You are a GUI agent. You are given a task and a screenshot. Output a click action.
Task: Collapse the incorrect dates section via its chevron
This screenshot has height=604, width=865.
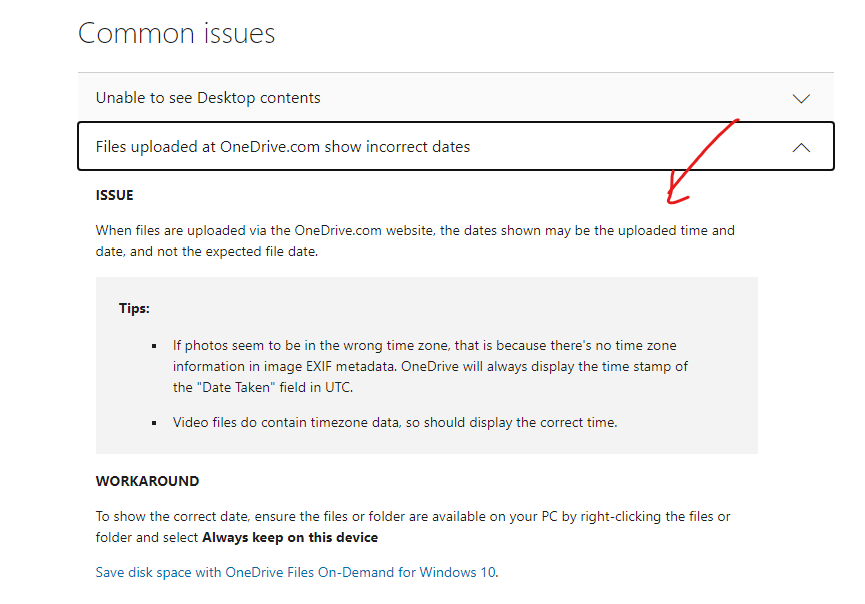[801, 146]
